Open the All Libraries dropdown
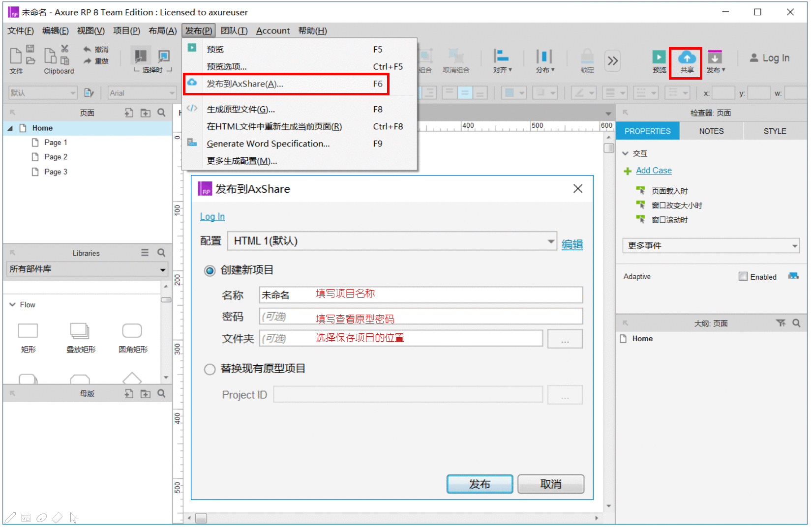Screen dimensions: 812x528 [88, 269]
